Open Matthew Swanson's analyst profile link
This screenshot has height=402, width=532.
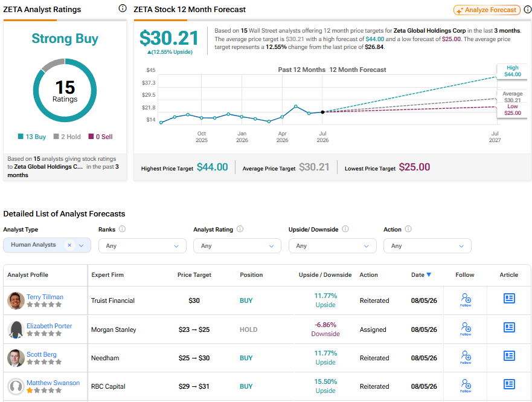pyautogui.click(x=53, y=383)
